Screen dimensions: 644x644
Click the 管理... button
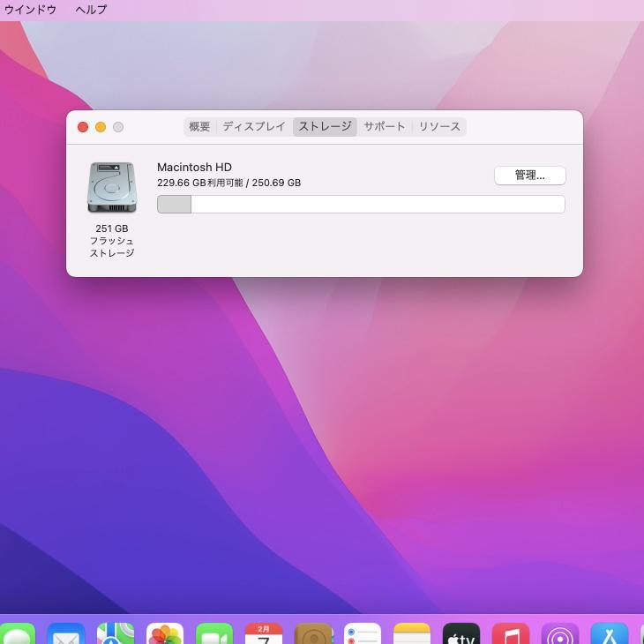[530, 176]
